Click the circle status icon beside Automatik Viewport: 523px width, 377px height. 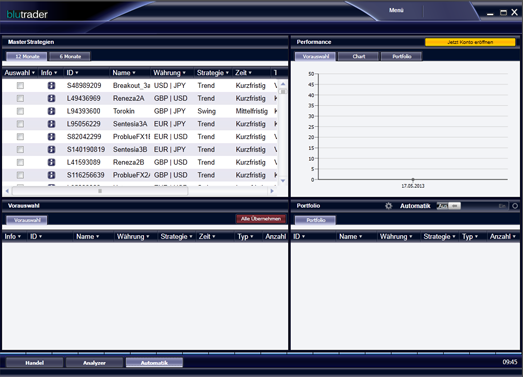(x=515, y=206)
